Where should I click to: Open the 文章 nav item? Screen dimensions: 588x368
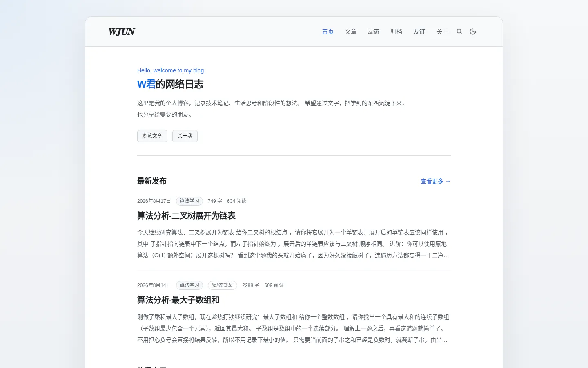coord(351,31)
